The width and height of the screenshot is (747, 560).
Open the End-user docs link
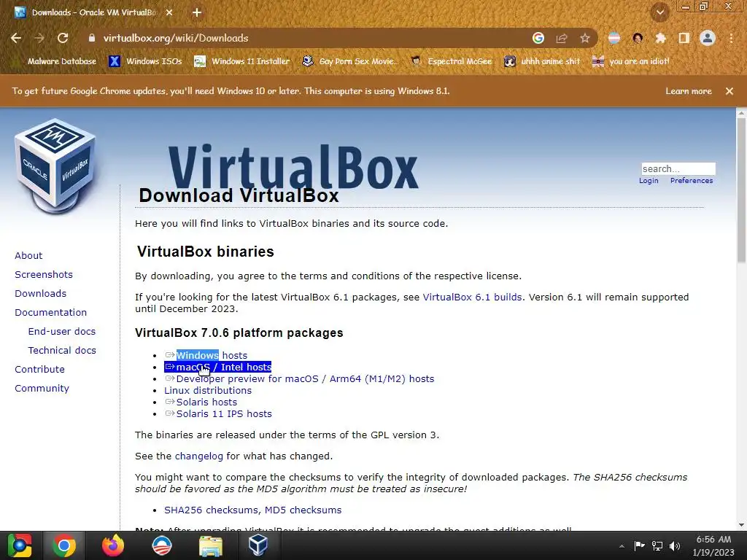click(x=62, y=332)
